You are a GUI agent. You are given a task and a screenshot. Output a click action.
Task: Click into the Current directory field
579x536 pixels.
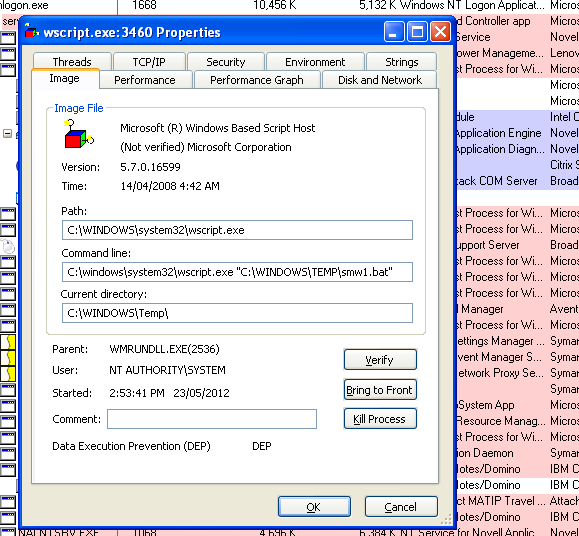tap(237, 313)
